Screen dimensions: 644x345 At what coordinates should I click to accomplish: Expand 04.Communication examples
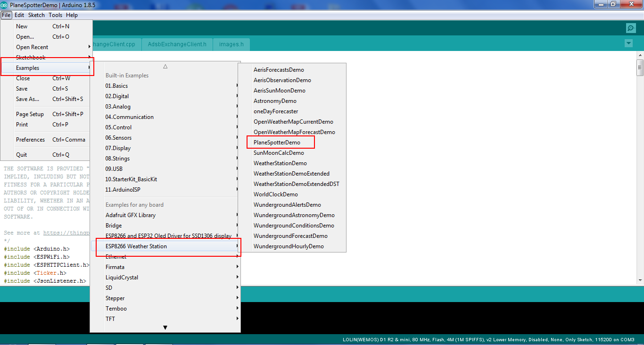click(165, 117)
